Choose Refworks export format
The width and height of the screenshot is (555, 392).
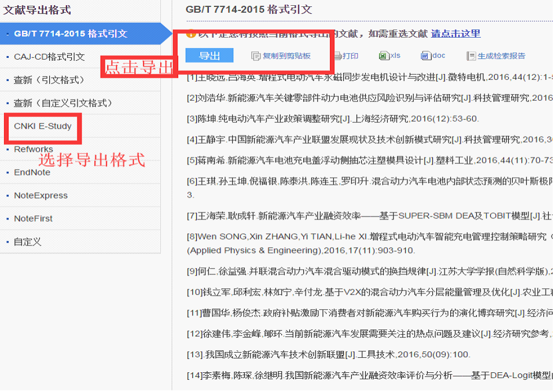click(33, 149)
